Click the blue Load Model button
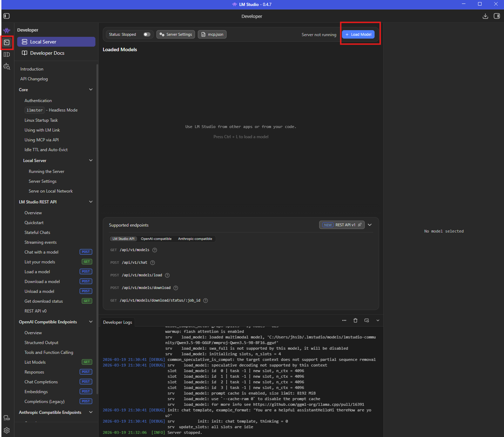 click(x=358, y=34)
